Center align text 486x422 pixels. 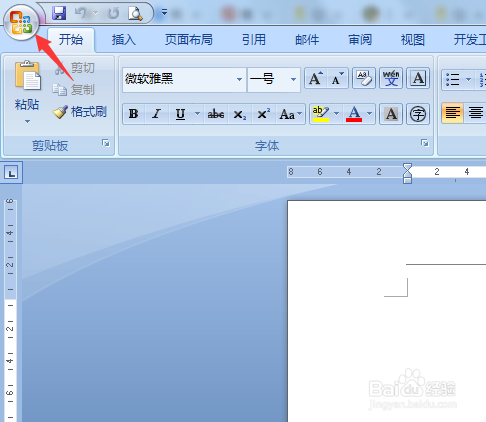coord(475,113)
